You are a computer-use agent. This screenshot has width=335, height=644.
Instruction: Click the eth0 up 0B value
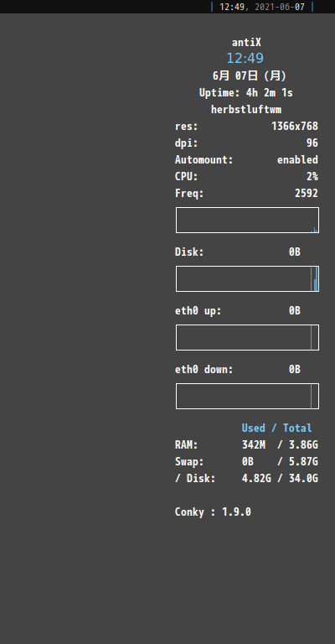295,311
